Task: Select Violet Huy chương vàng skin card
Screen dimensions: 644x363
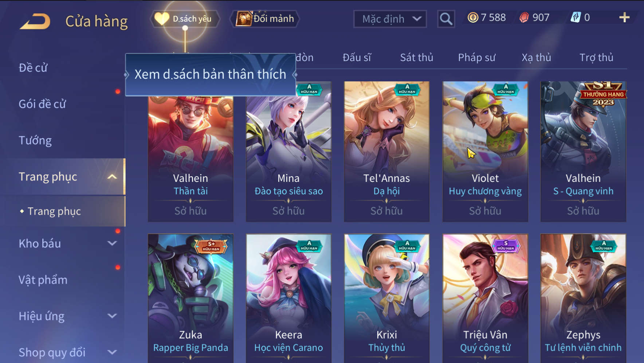Action: pos(485,152)
